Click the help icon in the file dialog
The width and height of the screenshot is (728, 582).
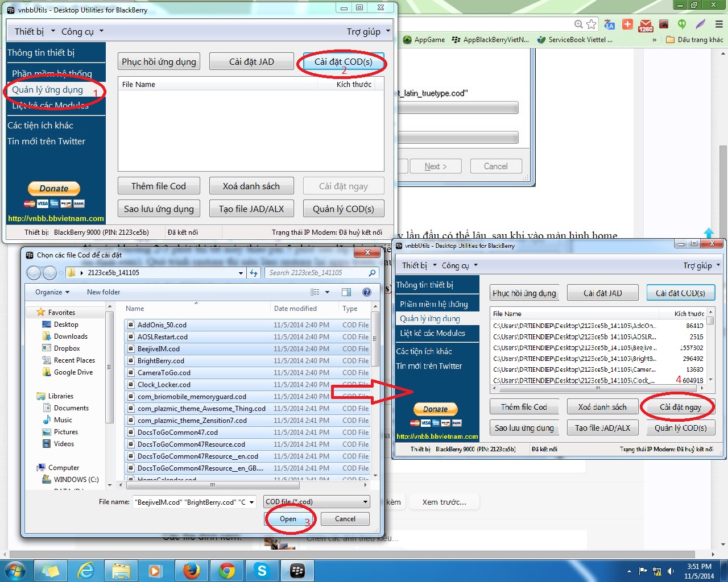[x=367, y=292]
